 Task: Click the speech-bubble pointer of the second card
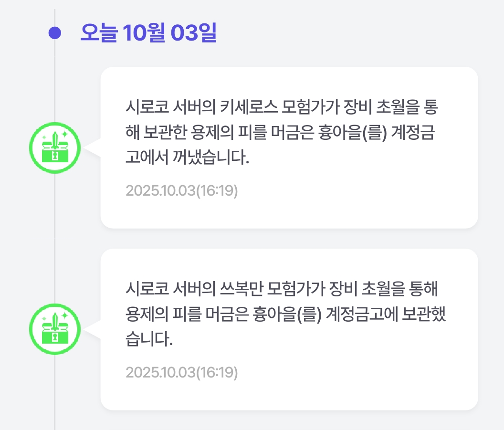click(x=94, y=329)
